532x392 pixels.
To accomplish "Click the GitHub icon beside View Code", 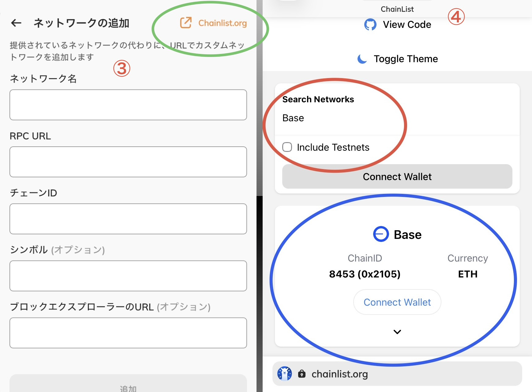I will [370, 24].
